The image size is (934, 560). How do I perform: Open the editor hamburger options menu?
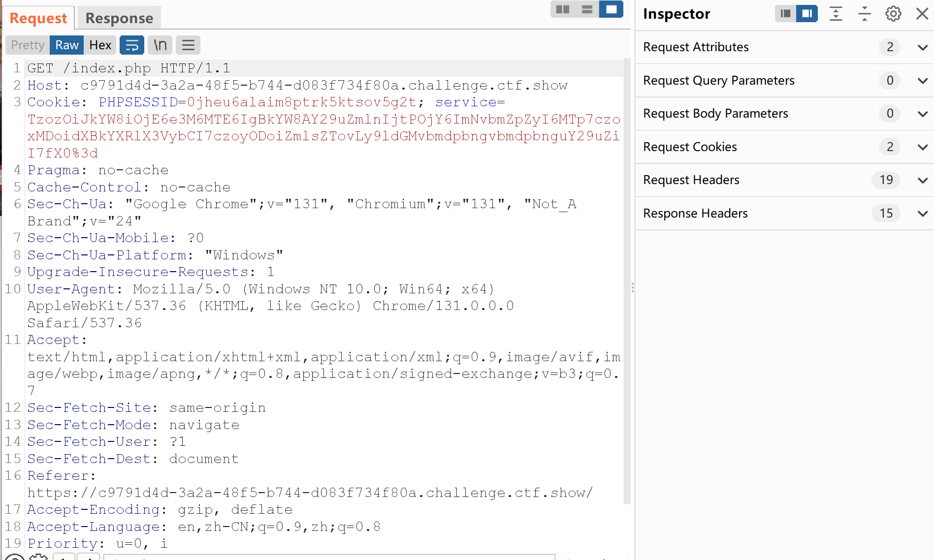click(x=188, y=45)
